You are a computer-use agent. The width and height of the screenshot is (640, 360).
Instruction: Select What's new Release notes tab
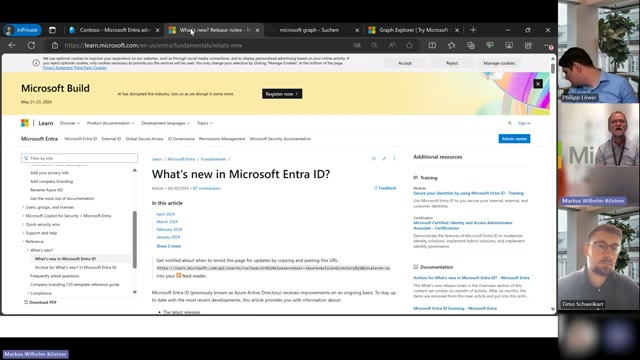coord(214,30)
